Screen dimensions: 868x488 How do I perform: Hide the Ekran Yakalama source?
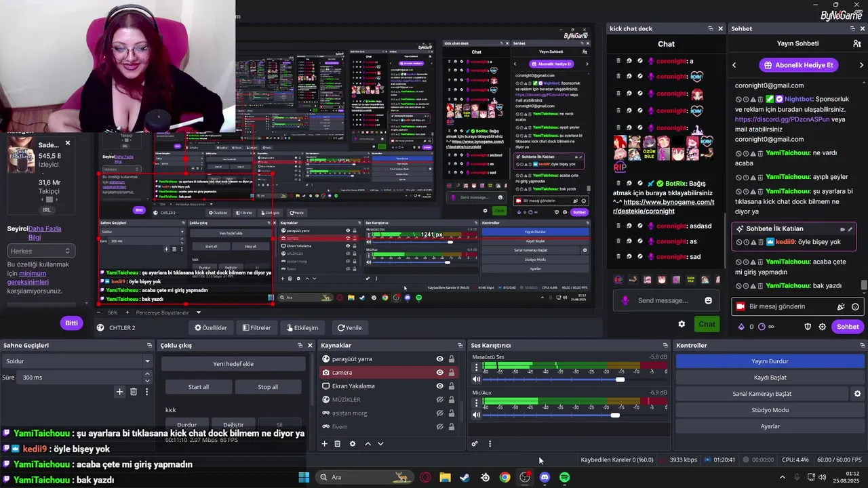tap(439, 386)
